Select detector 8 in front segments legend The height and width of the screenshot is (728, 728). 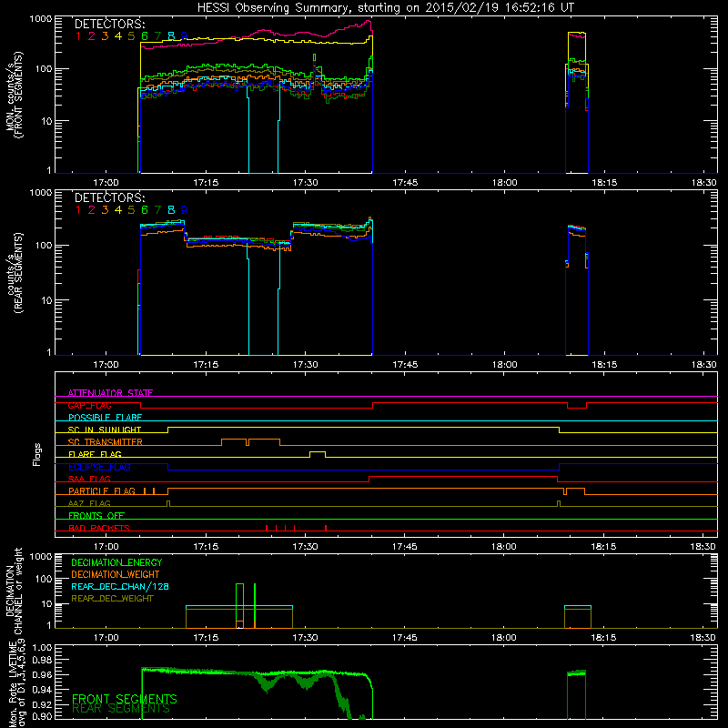click(x=171, y=36)
